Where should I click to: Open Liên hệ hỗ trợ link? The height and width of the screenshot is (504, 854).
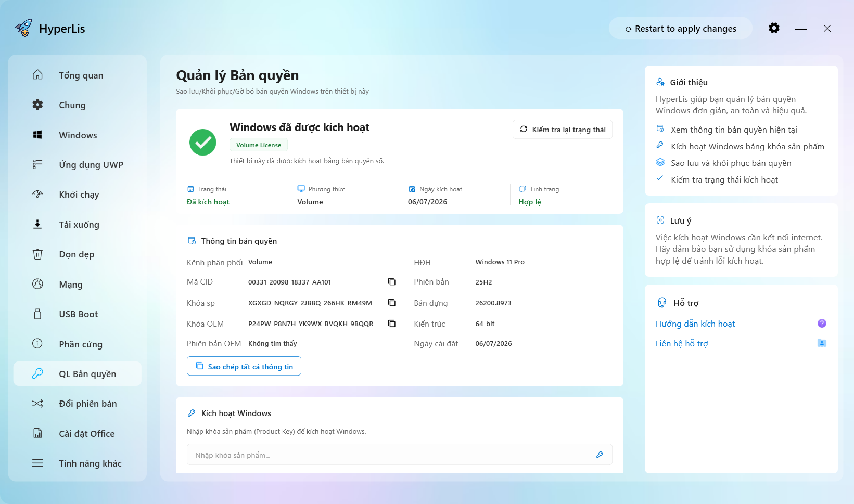point(682,343)
